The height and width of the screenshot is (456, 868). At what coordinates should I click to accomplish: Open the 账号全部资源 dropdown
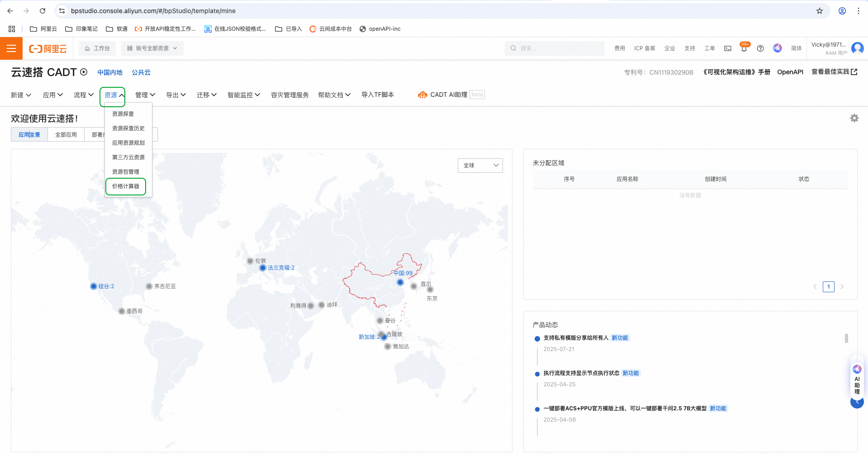pyautogui.click(x=152, y=48)
